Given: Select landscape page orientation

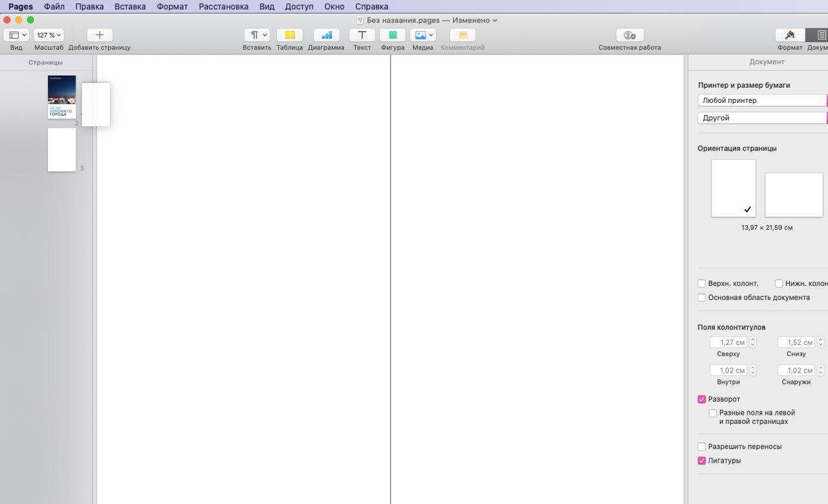Looking at the screenshot, I should (x=794, y=195).
